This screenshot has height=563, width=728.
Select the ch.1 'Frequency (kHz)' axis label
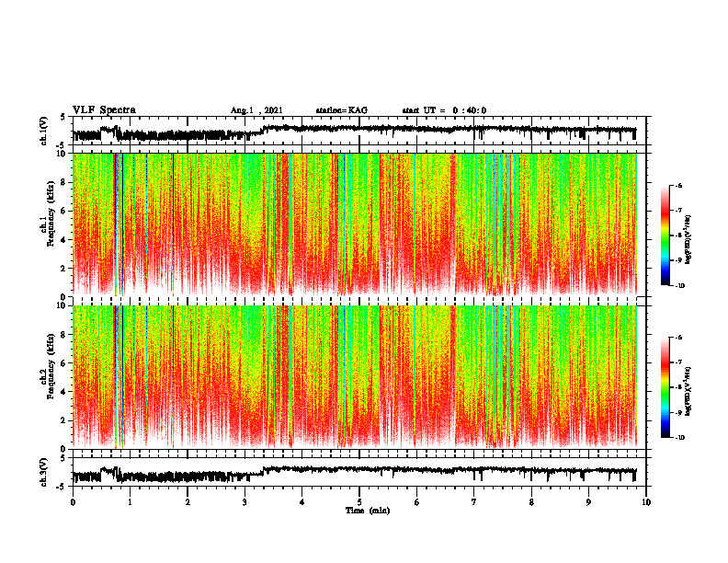point(51,212)
